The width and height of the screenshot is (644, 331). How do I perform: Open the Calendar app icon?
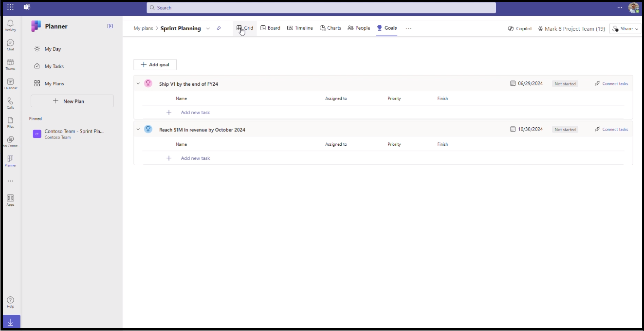click(x=10, y=84)
